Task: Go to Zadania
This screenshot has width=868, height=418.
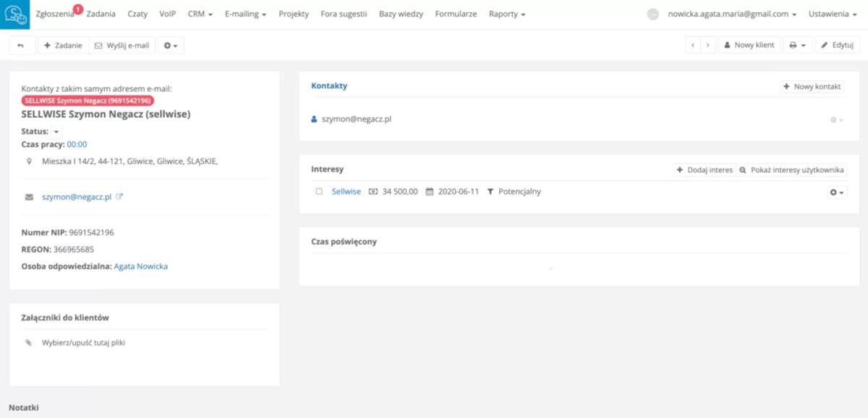Action: (101, 14)
